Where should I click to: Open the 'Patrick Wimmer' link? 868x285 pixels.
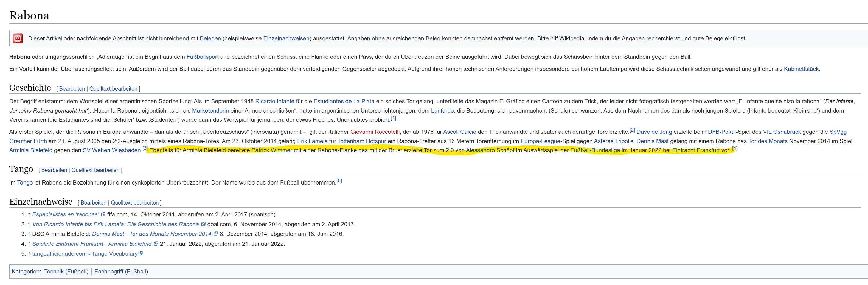272,150
